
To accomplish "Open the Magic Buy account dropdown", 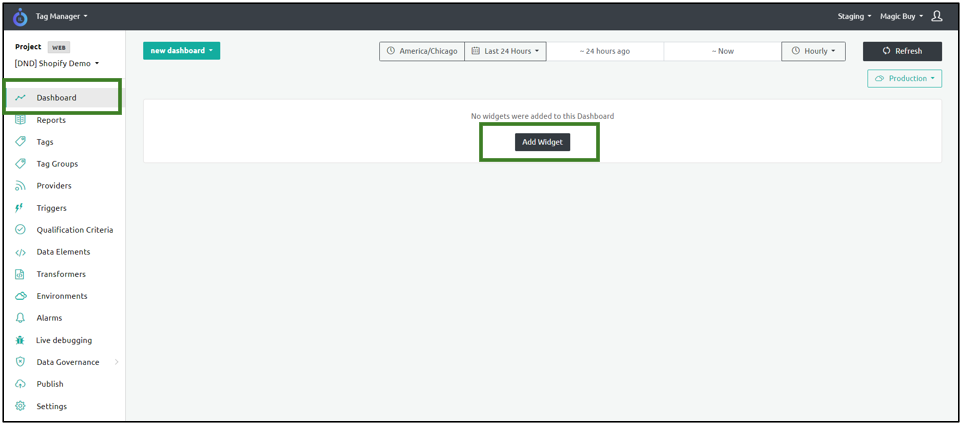I will click(902, 17).
